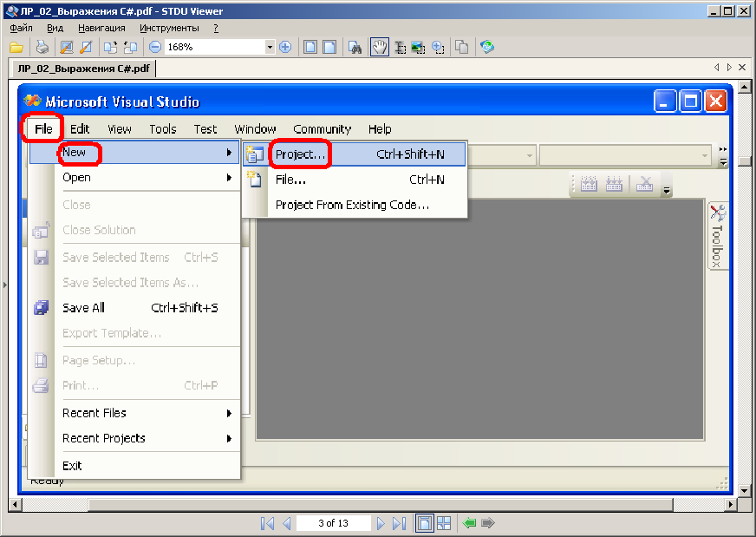The image size is (756, 537).
Task: Click the printer icon in STDU toolbar
Action: [42, 48]
